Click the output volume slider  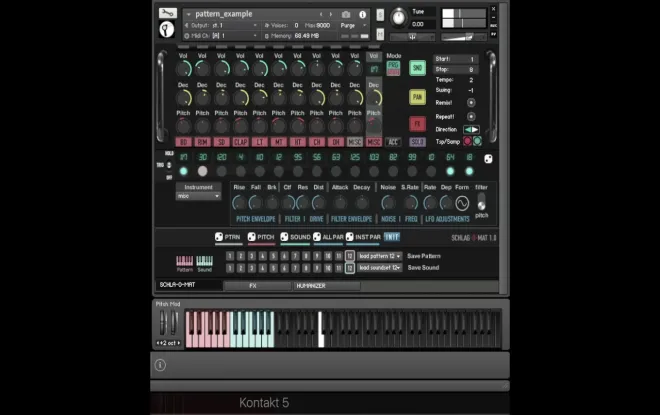[x=464, y=37]
